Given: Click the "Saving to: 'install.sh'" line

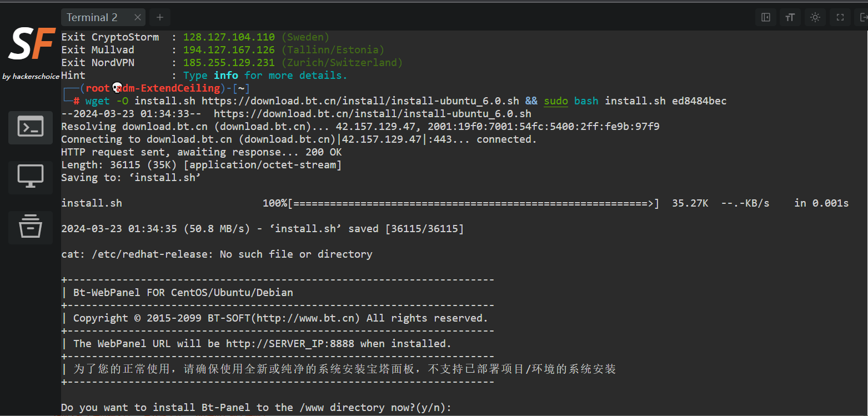Looking at the screenshot, I should 131,178.
